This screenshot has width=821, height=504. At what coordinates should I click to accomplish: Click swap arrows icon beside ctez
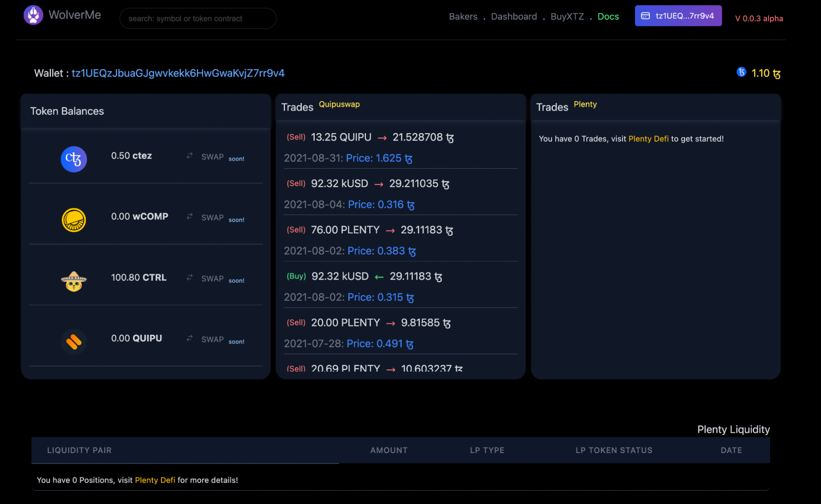pyautogui.click(x=189, y=156)
